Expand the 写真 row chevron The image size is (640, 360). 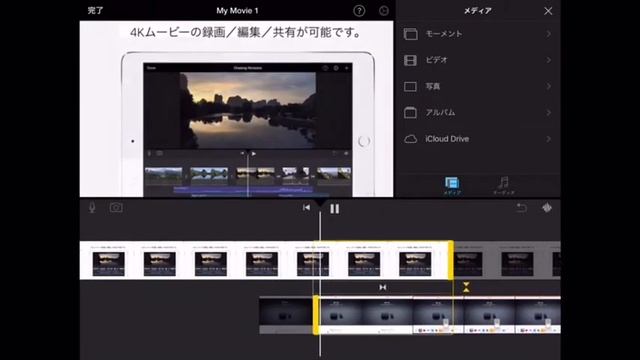pos(549,86)
